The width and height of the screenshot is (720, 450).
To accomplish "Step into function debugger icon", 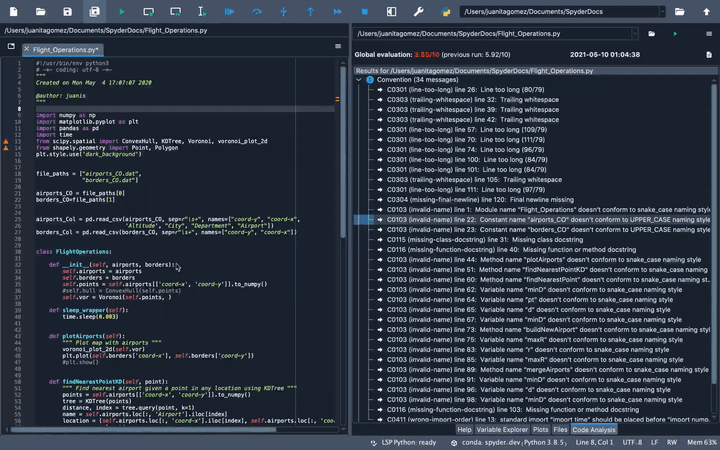I will tap(283, 11).
